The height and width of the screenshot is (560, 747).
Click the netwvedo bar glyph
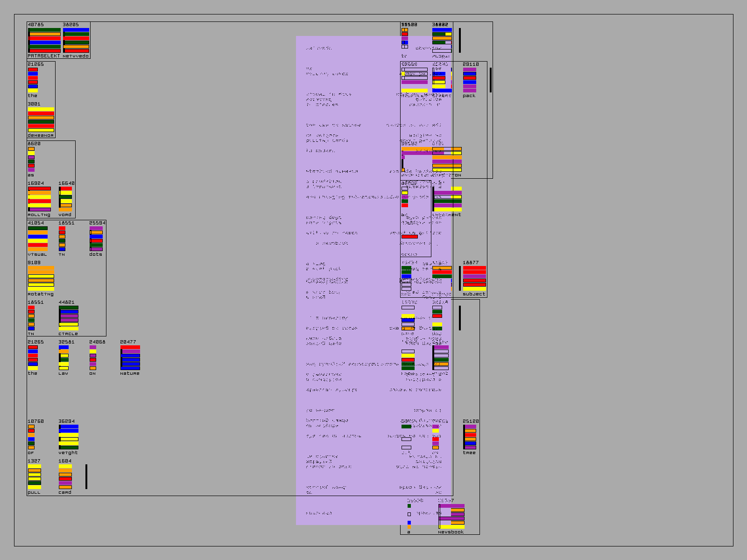[x=76, y=40]
